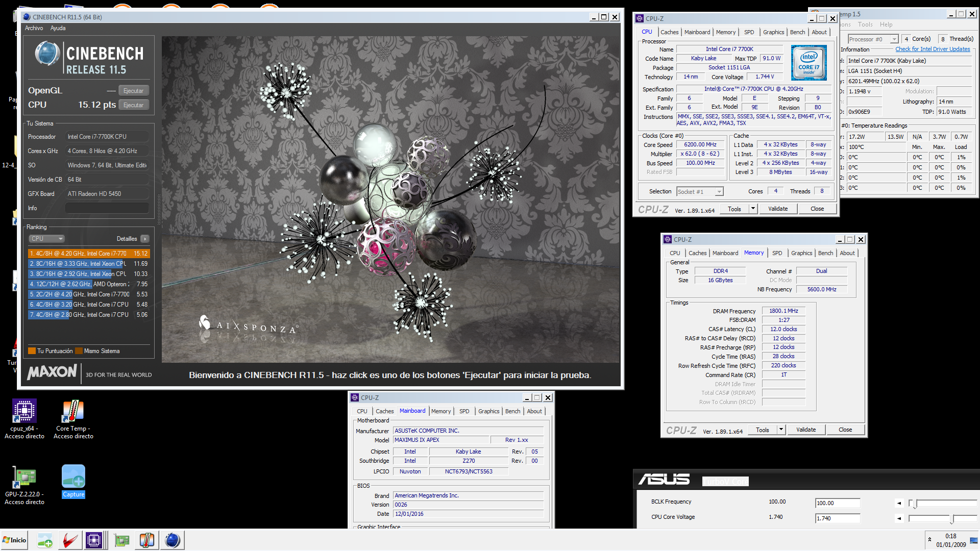This screenshot has height=551, width=980.
Task: Open the Help menu in Core Temp
Action: (x=886, y=24)
